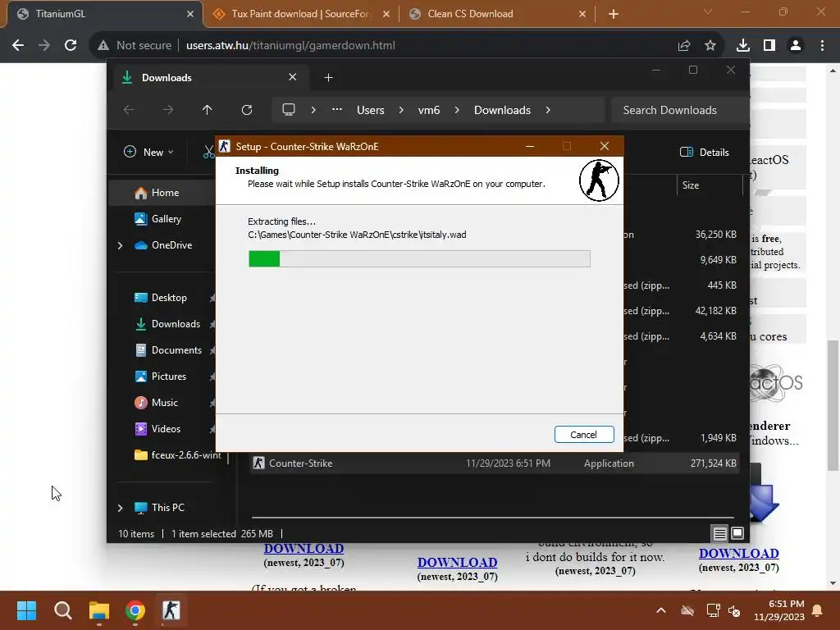Click the Size column header
Viewport: 840px width, 630px height.
click(x=709, y=185)
